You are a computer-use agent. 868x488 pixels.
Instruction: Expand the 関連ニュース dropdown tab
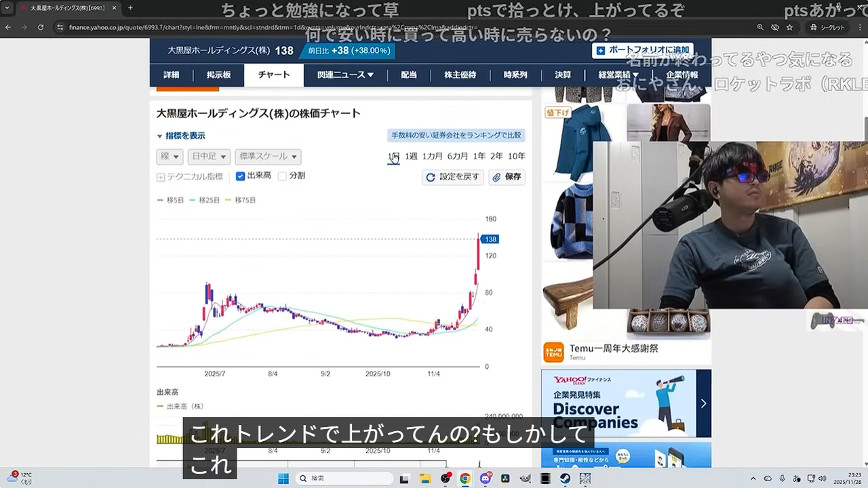pos(345,75)
